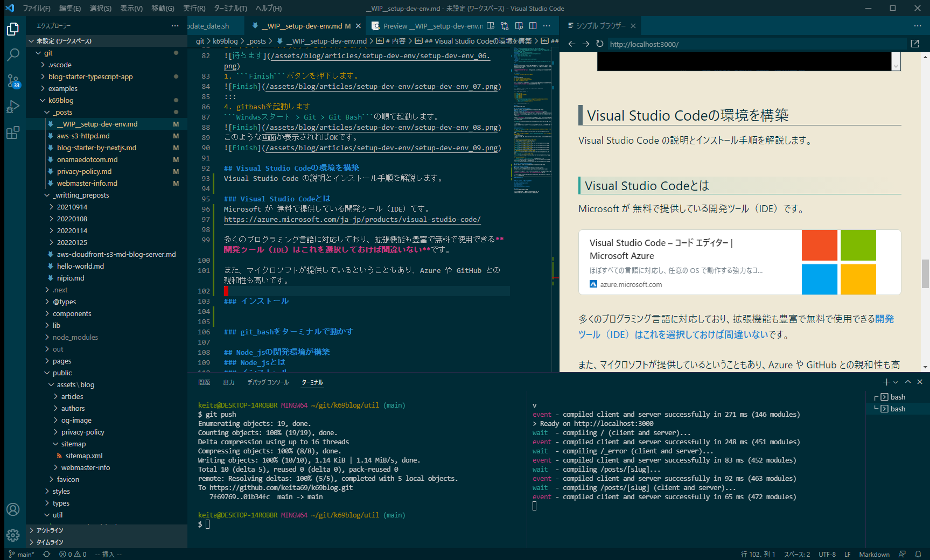Click the synchronize changes icon in status bar

47,554
